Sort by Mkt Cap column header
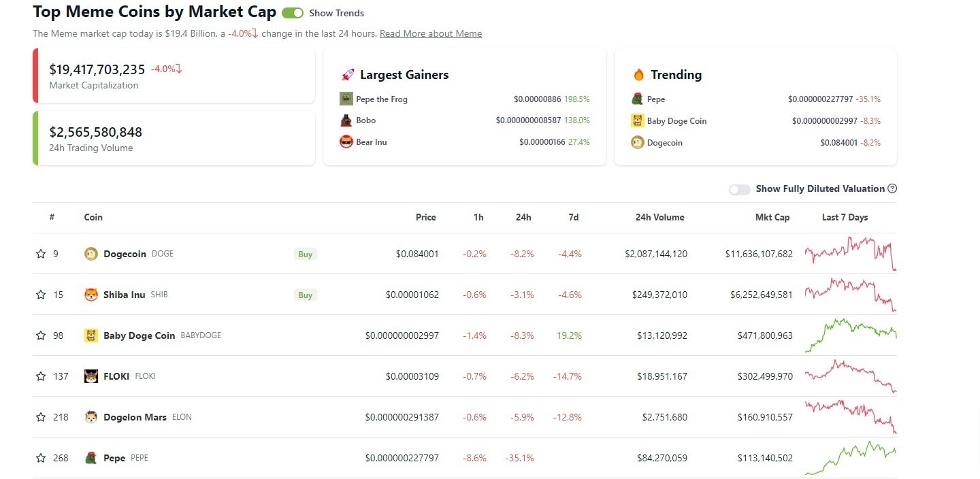The height and width of the screenshot is (479, 980). [772, 217]
